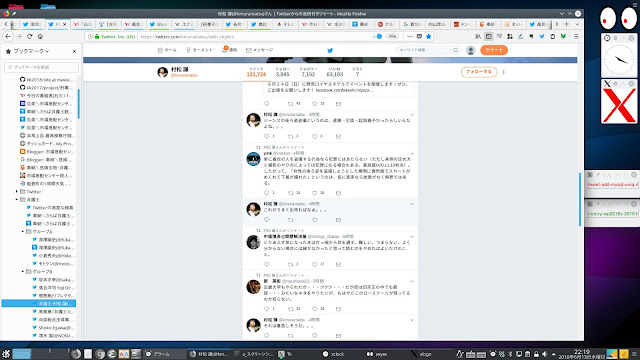Select the highlighted 村松 謙 bookmark entry
Screen dimensions: 640x360
pos(39,304)
